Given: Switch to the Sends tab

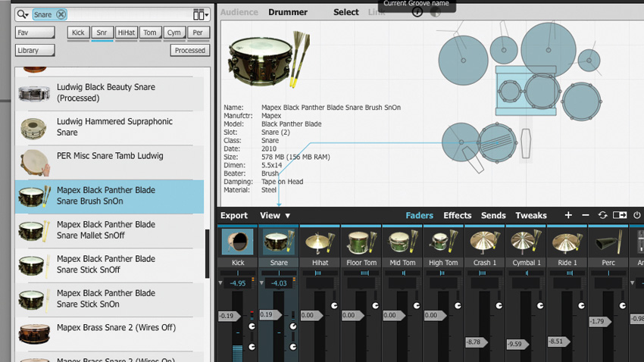Looking at the screenshot, I should (x=493, y=216).
